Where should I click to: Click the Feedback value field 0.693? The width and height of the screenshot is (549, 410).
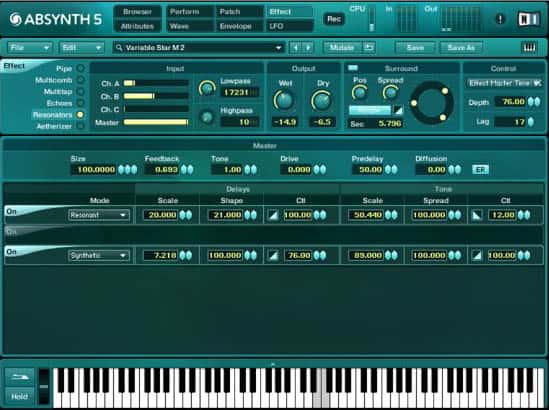[x=162, y=170]
